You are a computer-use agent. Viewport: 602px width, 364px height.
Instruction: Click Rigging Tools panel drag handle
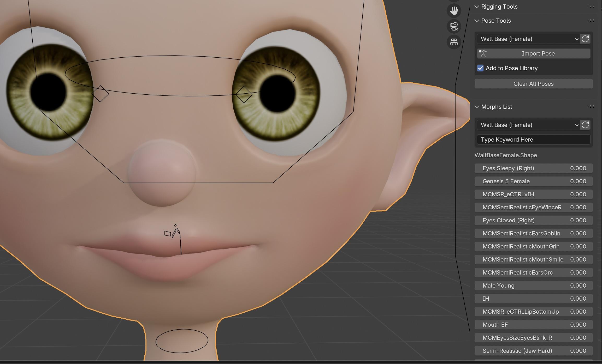click(x=591, y=7)
